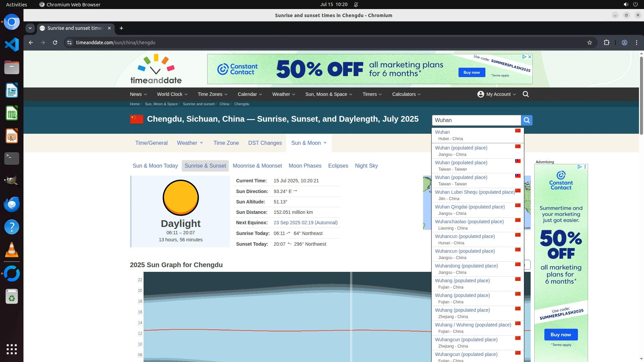Image resolution: width=644 pixels, height=362 pixels.
Task: Click the timeanddate logo
Action: coord(156,69)
